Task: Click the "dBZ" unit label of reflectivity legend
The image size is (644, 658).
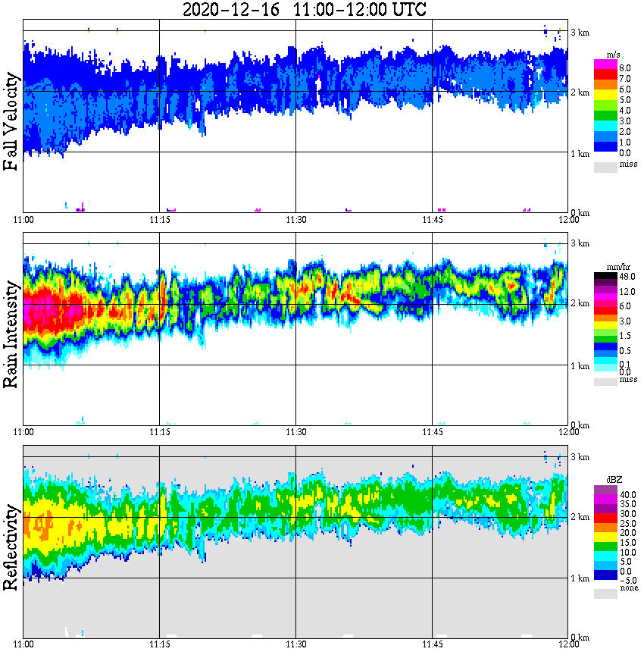Action: [x=614, y=480]
